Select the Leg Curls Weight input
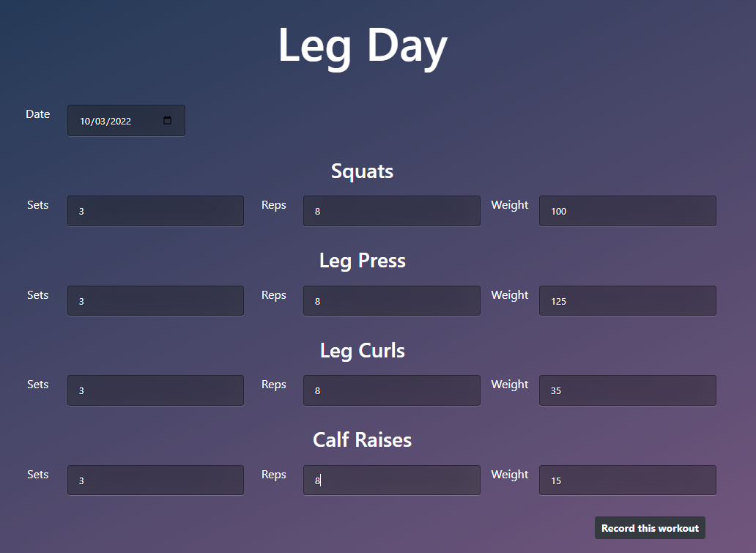The width and height of the screenshot is (756, 553). 627,390
